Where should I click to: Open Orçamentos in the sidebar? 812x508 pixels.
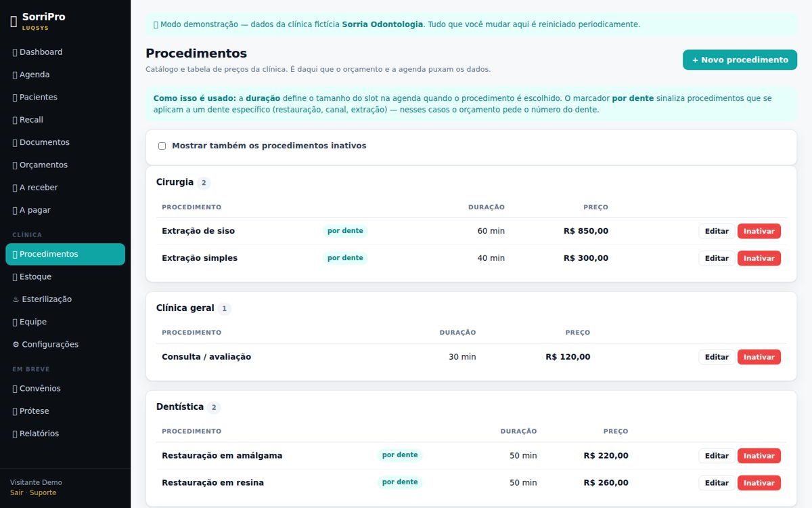point(65,165)
